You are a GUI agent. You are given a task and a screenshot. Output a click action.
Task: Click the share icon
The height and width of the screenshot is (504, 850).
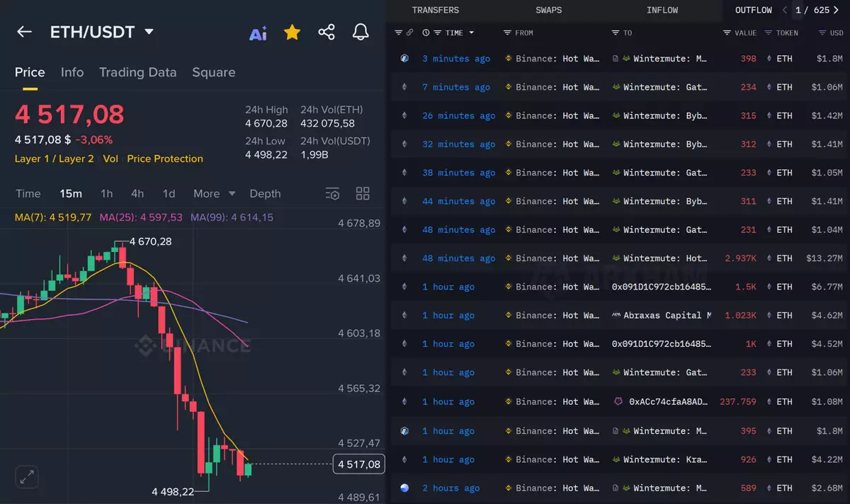[x=327, y=32]
